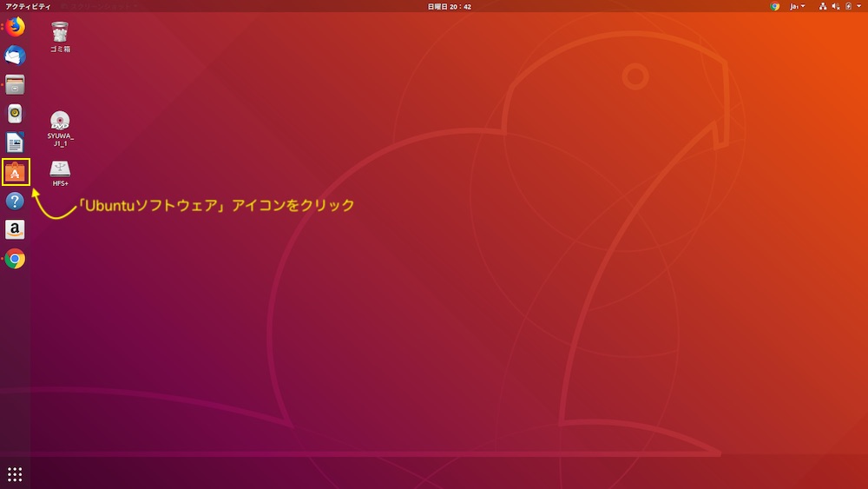Open Thunderbird mail from the dock
The width and height of the screenshot is (868, 489).
[15, 56]
